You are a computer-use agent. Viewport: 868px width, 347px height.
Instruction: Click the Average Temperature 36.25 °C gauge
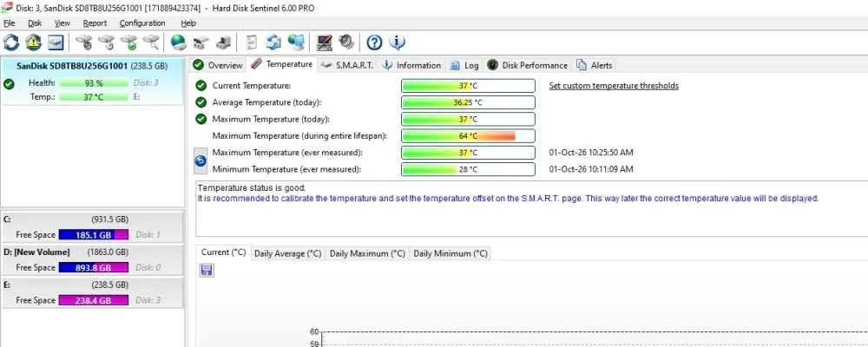click(x=468, y=102)
